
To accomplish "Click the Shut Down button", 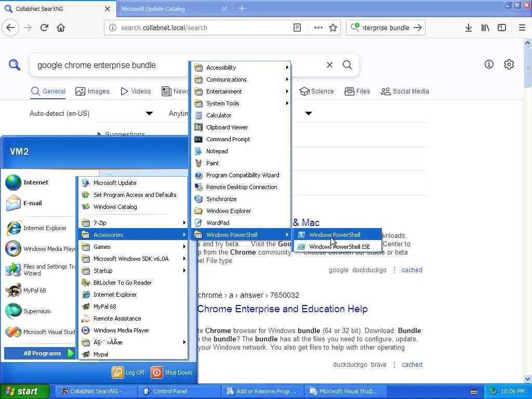I will pos(171,373).
